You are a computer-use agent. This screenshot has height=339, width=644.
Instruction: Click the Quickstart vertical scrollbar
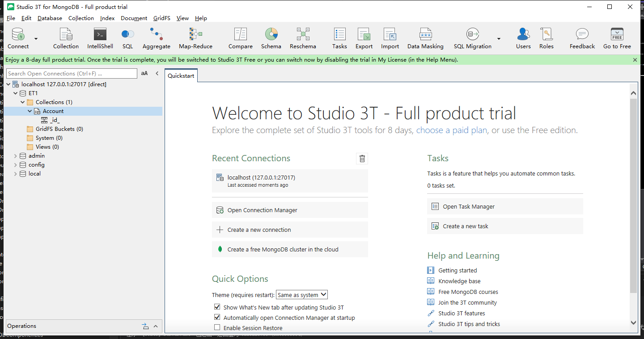633,196
